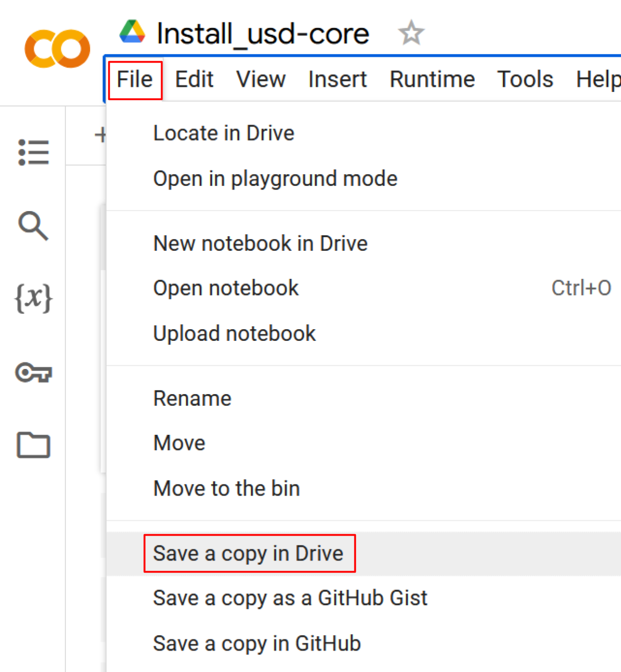Open the Files folder panel
This screenshot has width=621, height=672.
[34, 445]
